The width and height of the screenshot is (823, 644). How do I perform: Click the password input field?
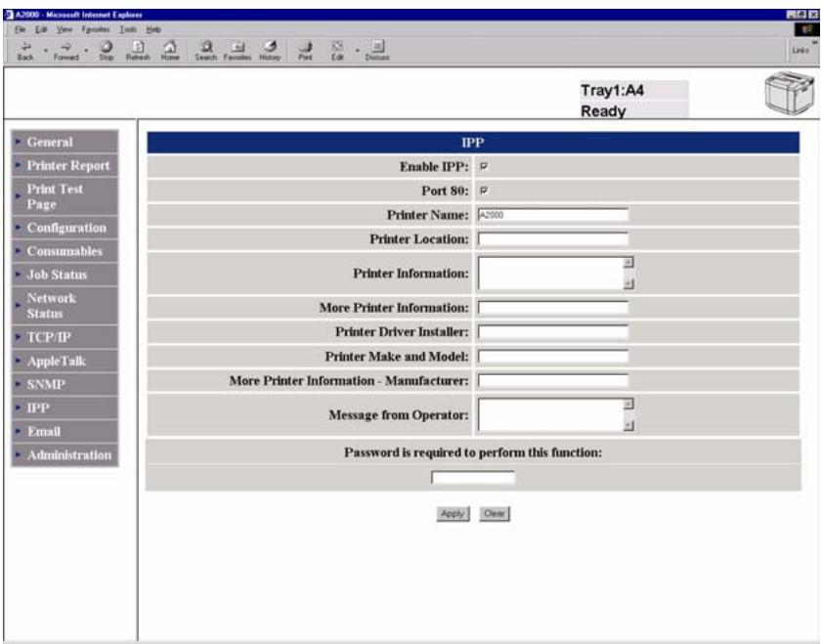(473, 477)
